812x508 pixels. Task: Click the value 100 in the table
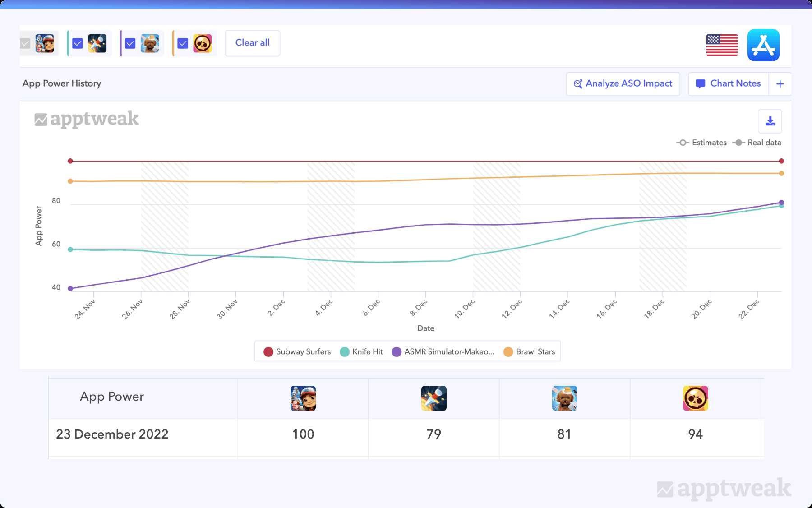[303, 434]
